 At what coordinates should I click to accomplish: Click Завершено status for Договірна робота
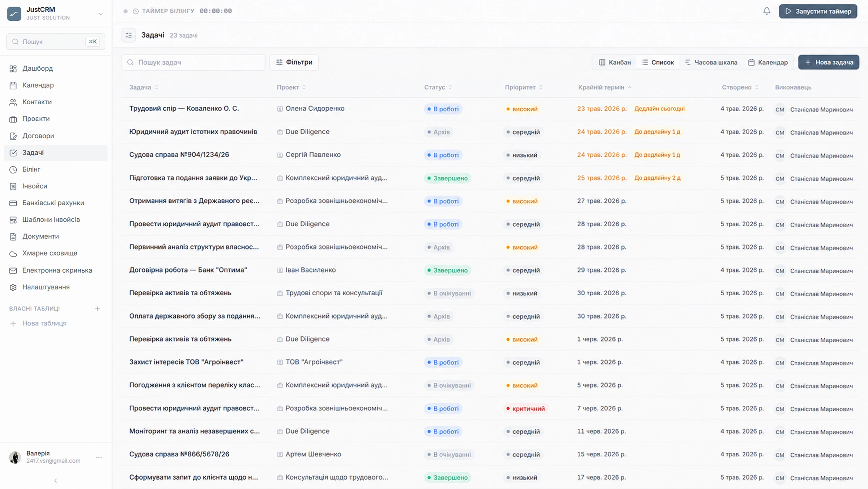tap(447, 270)
